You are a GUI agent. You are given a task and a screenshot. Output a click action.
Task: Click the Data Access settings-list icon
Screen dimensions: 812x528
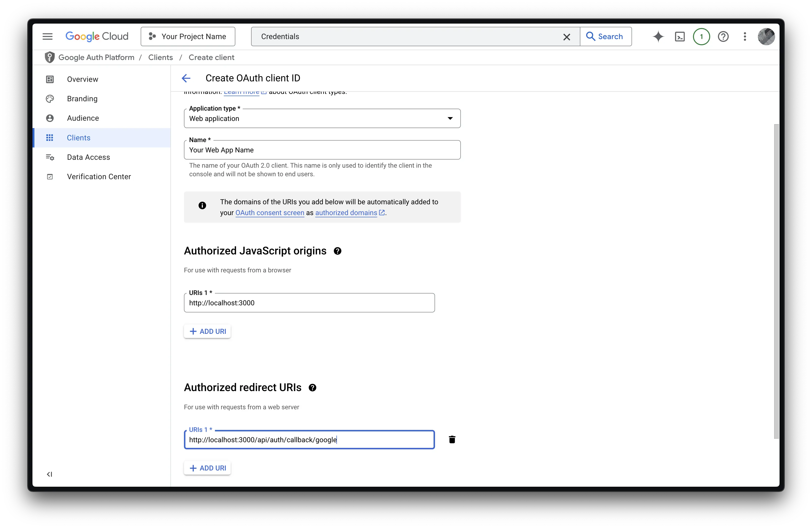tap(50, 157)
